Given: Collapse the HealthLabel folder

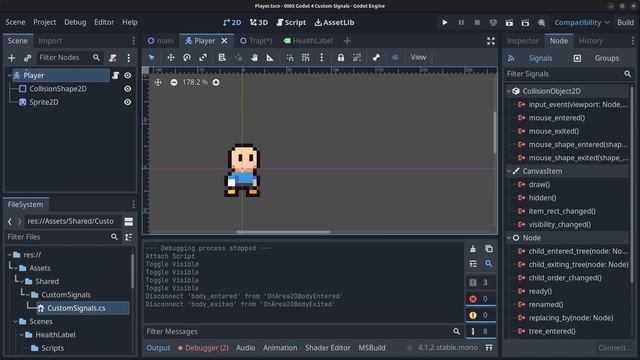Looking at the screenshot, I should 22,335.
